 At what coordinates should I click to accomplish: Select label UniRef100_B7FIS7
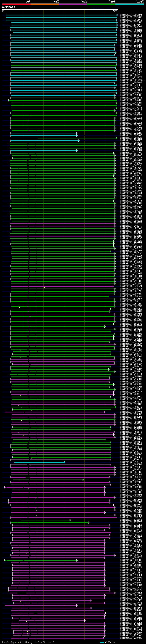tap(131, 543)
